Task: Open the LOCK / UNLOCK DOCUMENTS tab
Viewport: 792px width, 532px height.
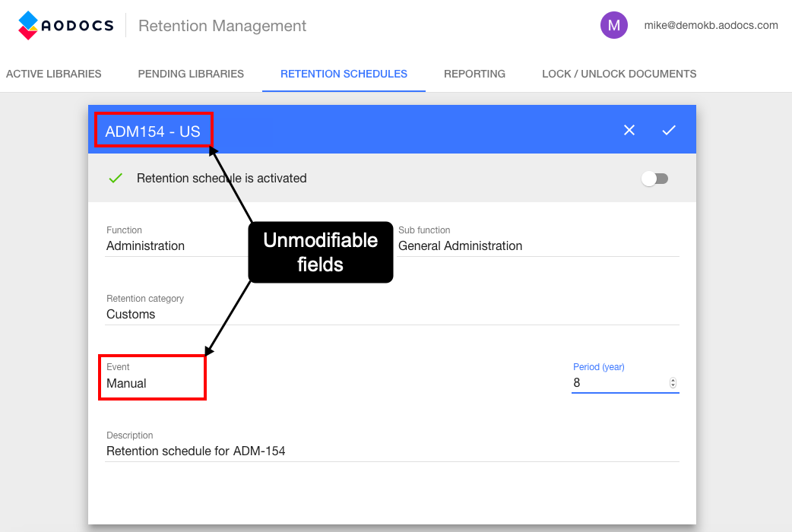Action: tap(619, 74)
